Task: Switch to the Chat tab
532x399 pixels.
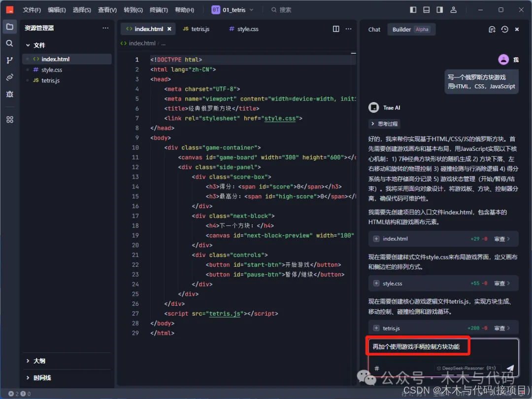Action: click(x=374, y=30)
